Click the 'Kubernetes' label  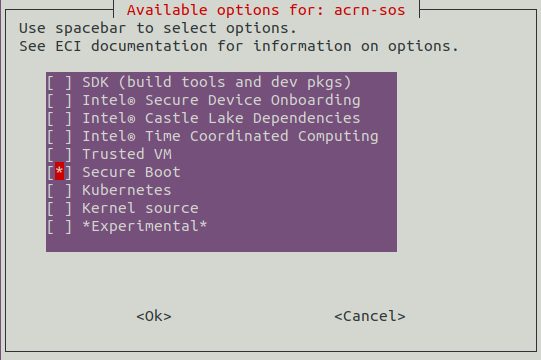pyautogui.click(x=127, y=190)
